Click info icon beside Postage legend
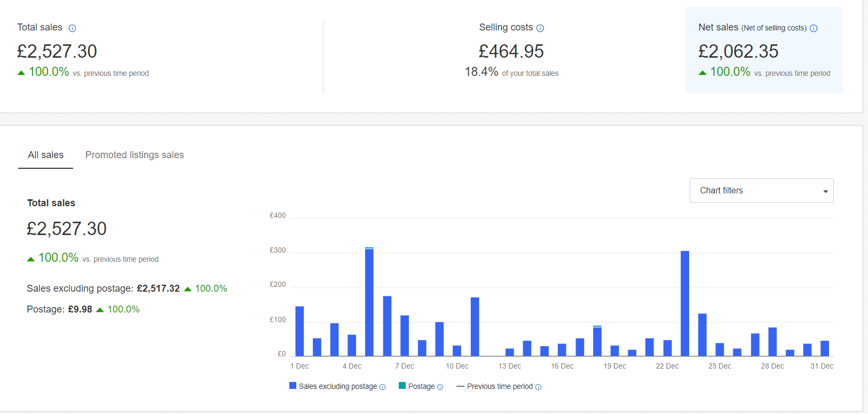The height and width of the screenshot is (414, 868). coord(440,387)
